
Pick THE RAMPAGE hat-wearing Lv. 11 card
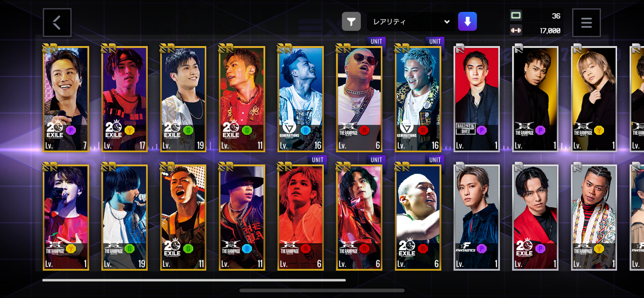coord(242,217)
